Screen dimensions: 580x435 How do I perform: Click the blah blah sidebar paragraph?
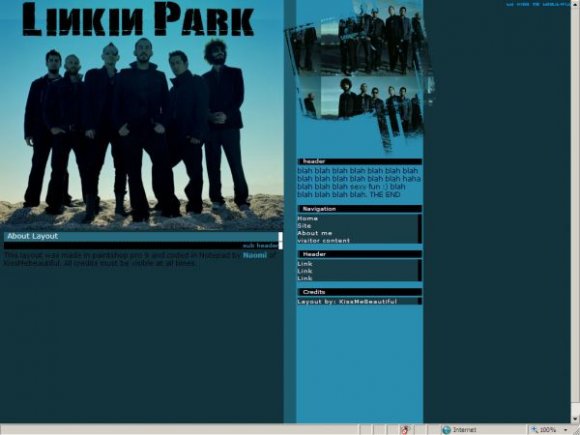[x=359, y=182]
